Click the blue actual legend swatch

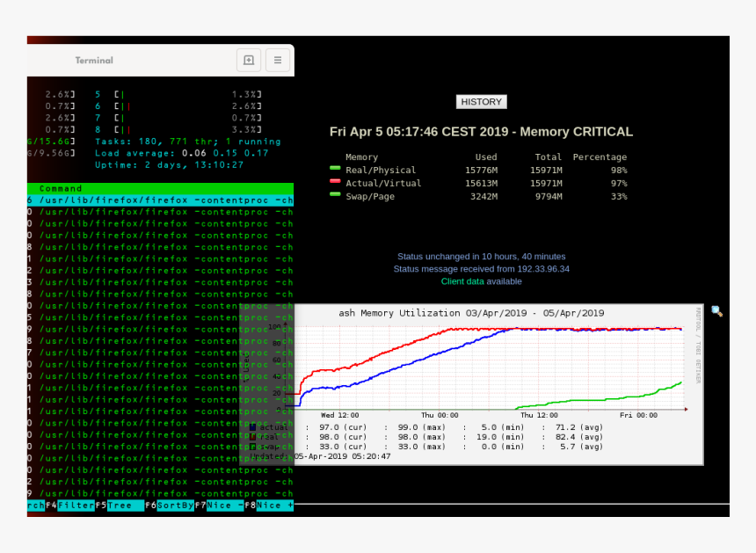(x=252, y=427)
